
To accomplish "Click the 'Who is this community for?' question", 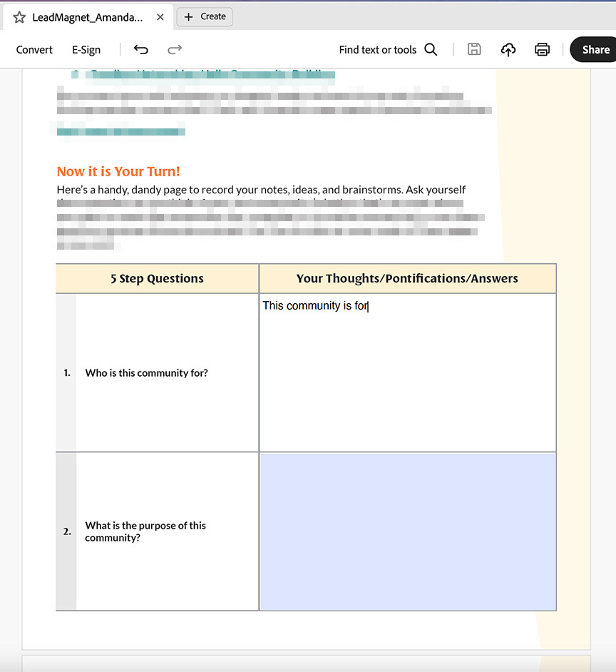I will (146, 373).
